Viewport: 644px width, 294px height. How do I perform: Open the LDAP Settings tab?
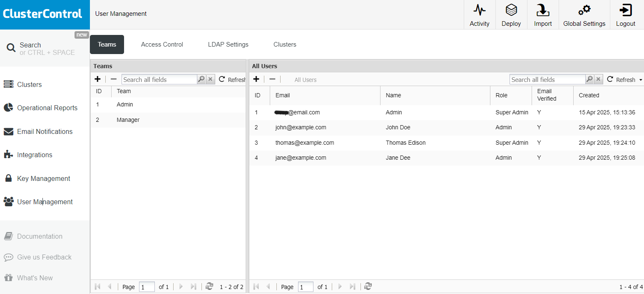(228, 44)
